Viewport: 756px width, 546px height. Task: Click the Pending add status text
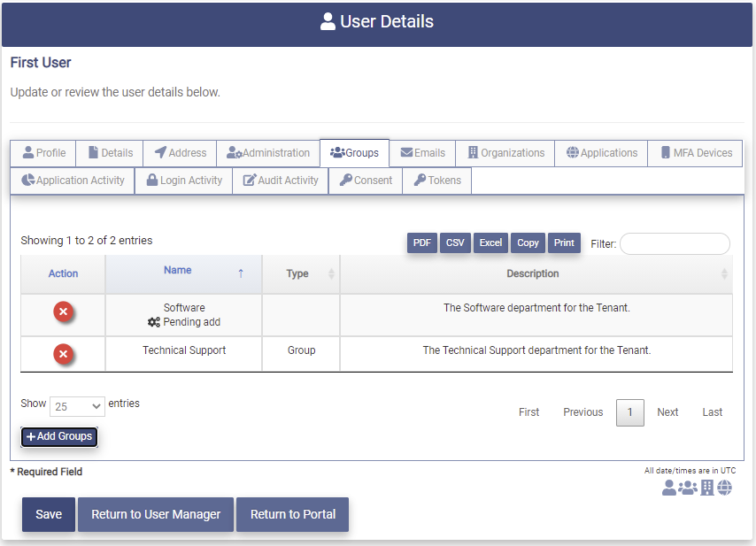tap(191, 322)
